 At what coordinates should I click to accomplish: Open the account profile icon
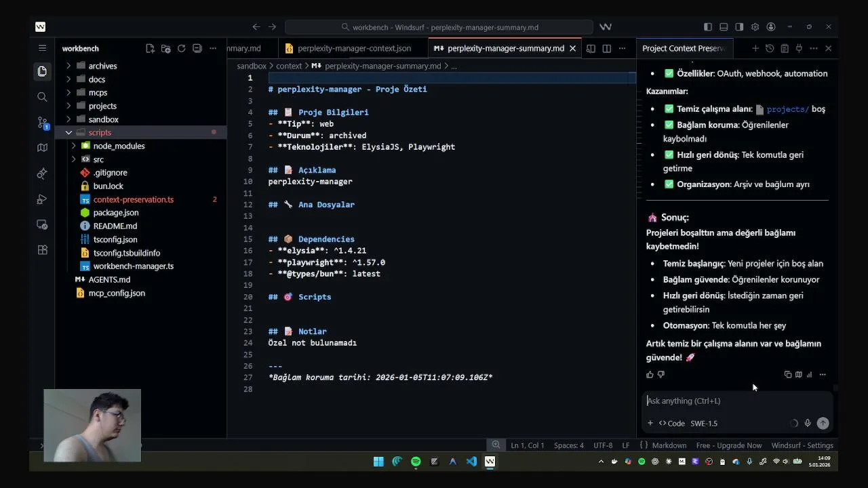coord(771,27)
